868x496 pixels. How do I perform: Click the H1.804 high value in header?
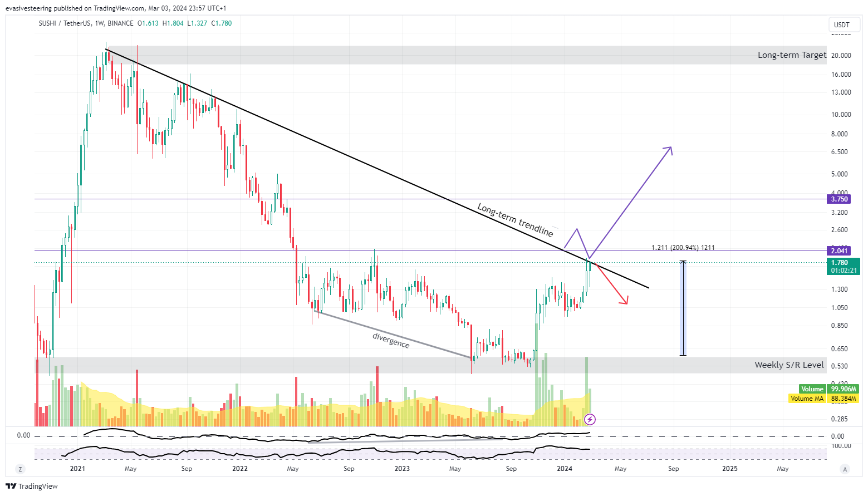(173, 23)
